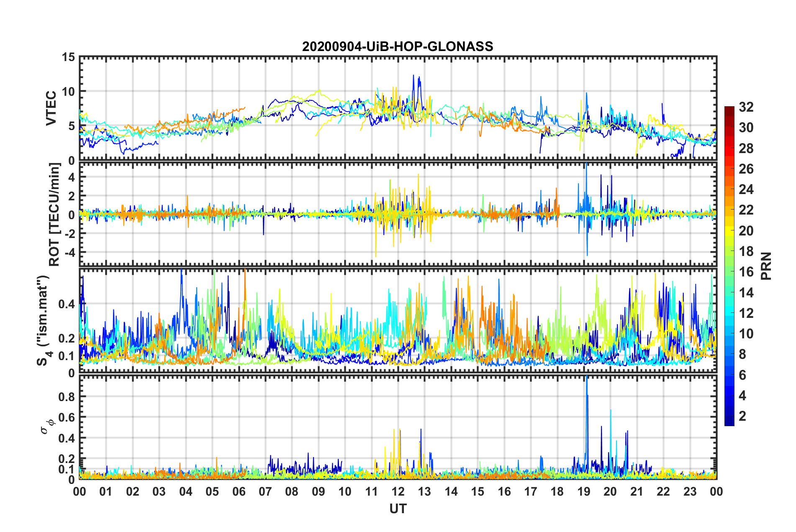
Task: Click colorbar tick label 24
Action: point(746,189)
